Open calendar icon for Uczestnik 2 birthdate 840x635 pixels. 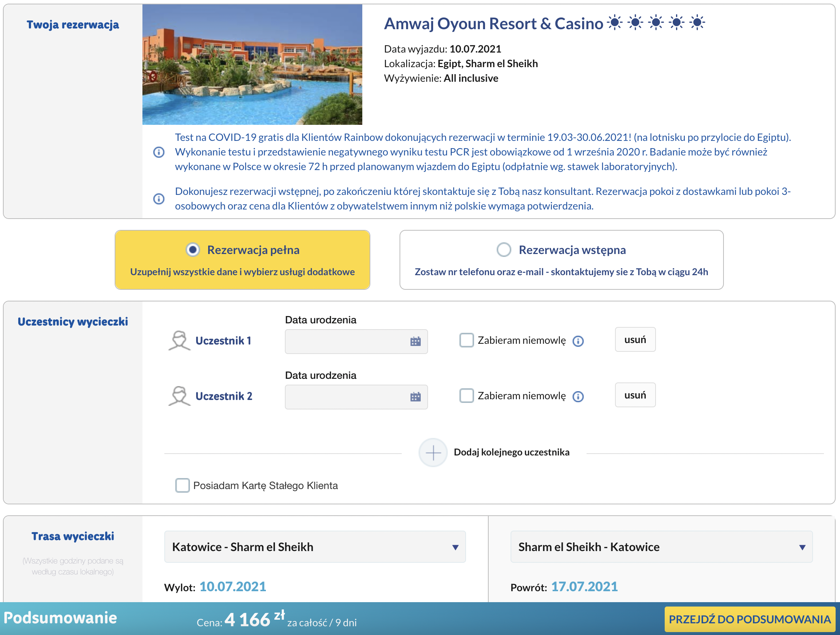click(416, 397)
